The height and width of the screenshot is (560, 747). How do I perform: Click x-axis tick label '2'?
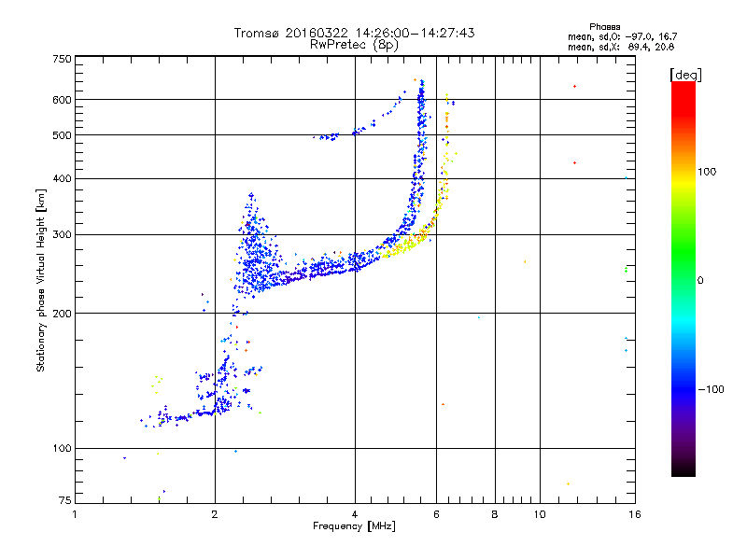(215, 514)
